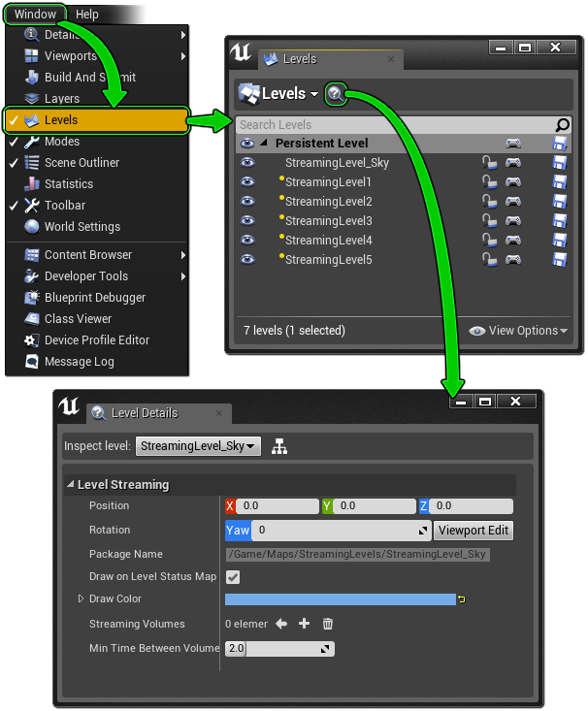Open View Options dropdown
Screen dimensions: 588x711
click(x=518, y=331)
